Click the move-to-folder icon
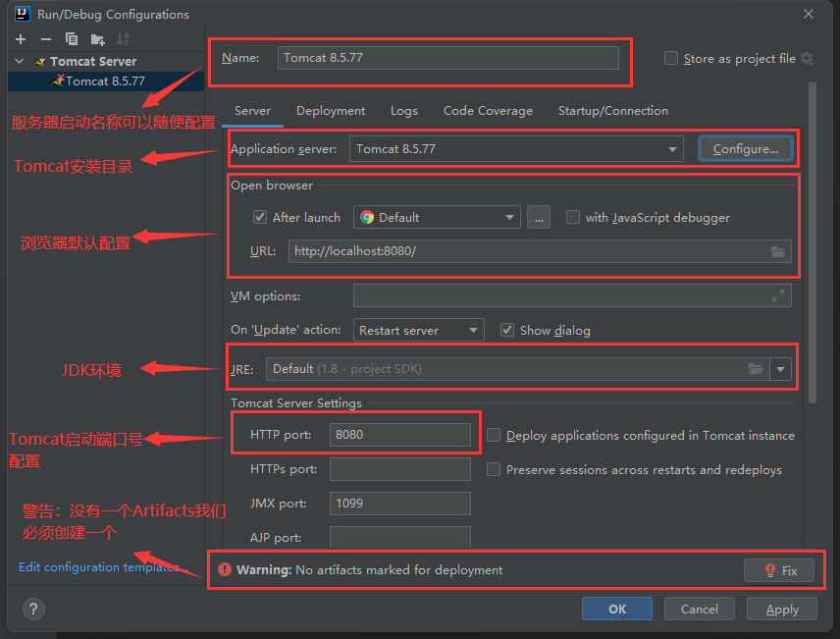Viewport: 840px width, 639px height. click(97, 39)
